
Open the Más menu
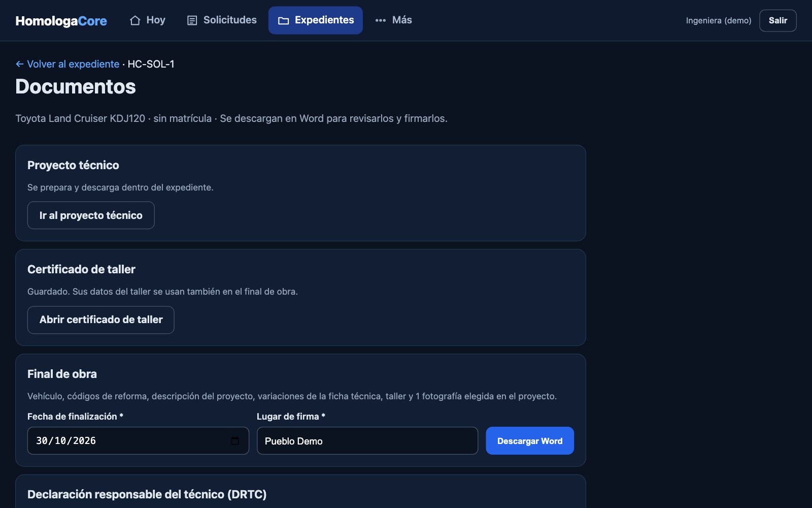coord(393,20)
